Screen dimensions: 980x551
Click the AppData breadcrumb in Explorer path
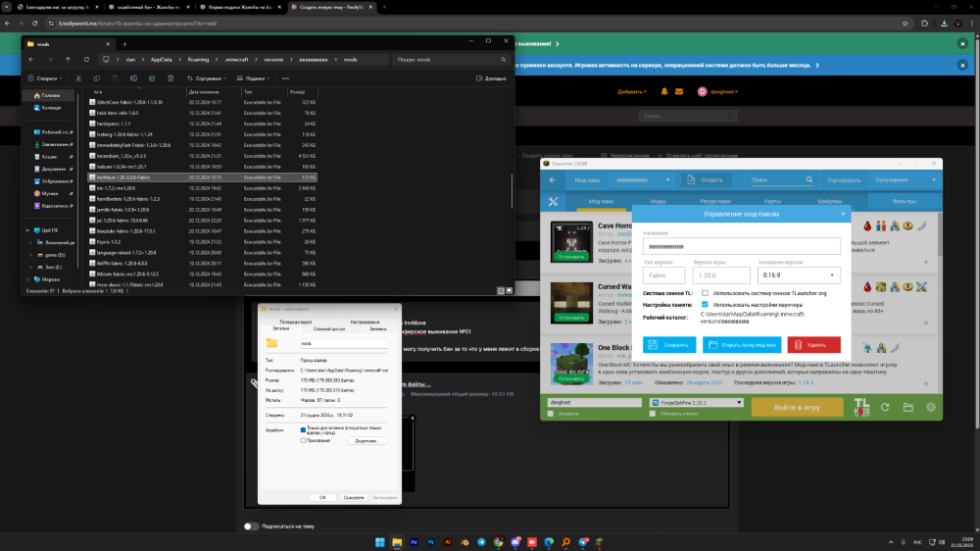(x=162, y=60)
